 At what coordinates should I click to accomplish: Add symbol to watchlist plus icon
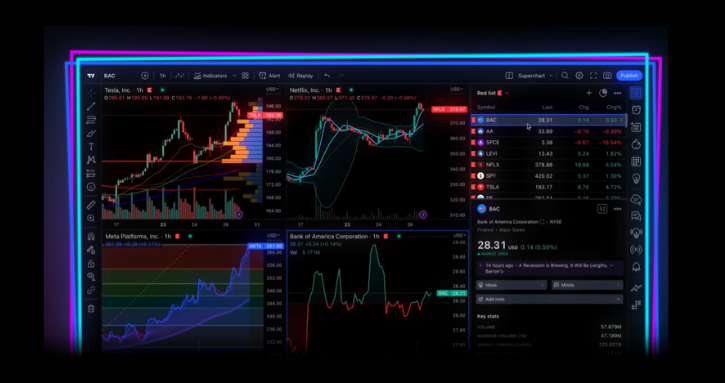tap(589, 93)
